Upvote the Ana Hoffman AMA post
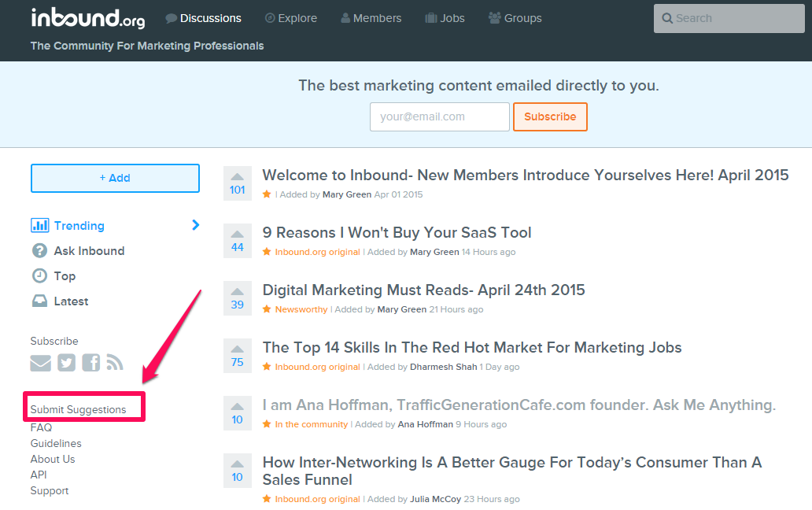This screenshot has width=812, height=510. pos(237,406)
